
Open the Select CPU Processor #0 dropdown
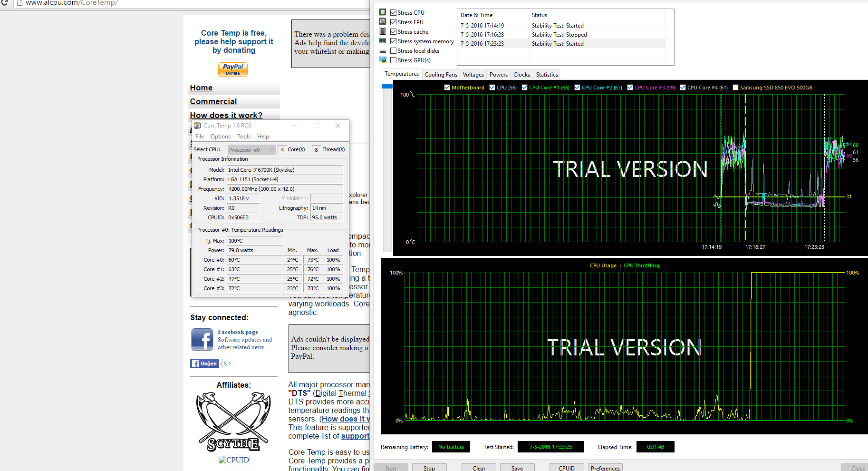(x=251, y=150)
